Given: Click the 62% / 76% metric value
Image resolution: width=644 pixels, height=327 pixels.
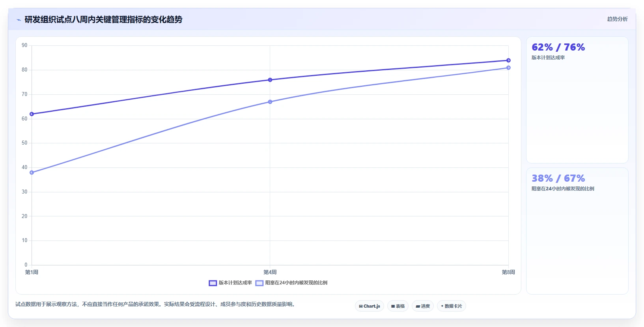Looking at the screenshot, I should pyautogui.click(x=558, y=47).
